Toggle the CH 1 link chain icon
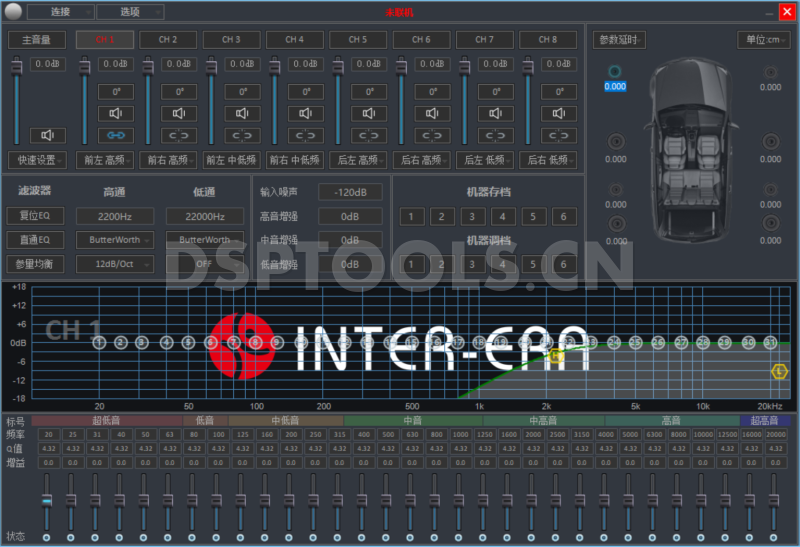 116,135
